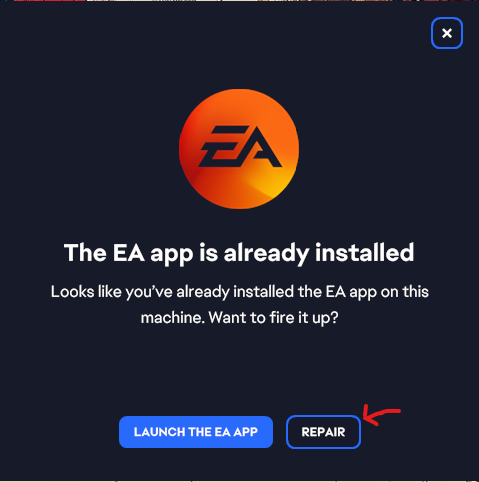Click the REPAIR button
Image resolution: width=479 pixels, height=482 pixels.
click(x=323, y=432)
